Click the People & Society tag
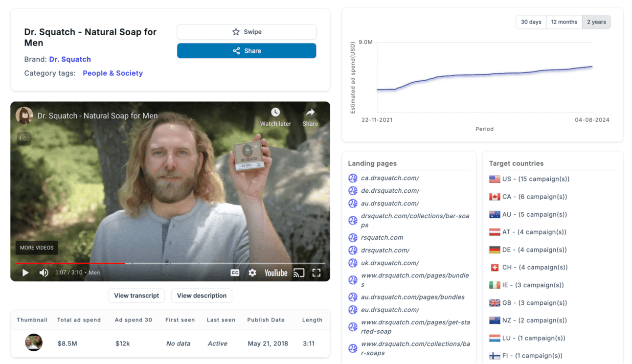Viewport: 632px width, 364px height. click(113, 73)
